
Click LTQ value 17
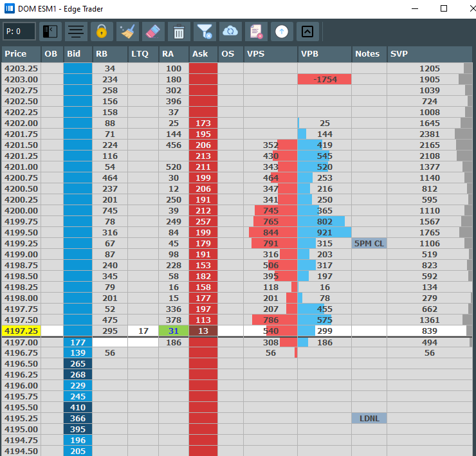pyautogui.click(x=143, y=331)
